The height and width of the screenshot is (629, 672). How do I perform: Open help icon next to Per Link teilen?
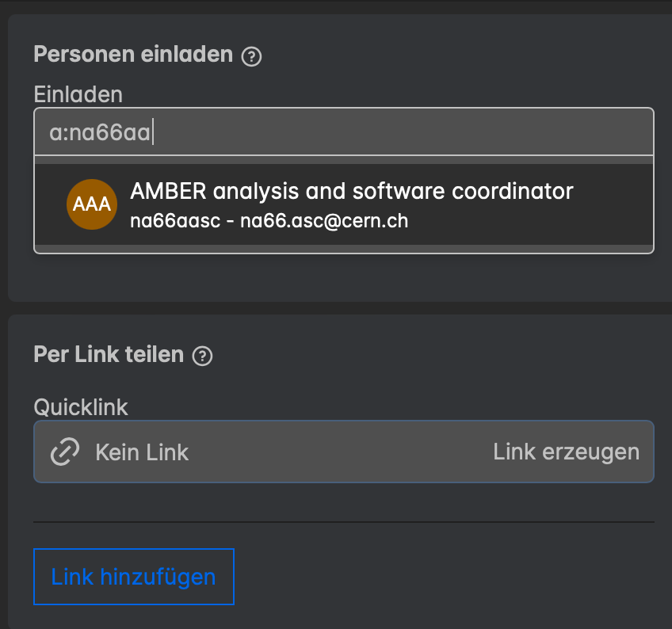203,356
